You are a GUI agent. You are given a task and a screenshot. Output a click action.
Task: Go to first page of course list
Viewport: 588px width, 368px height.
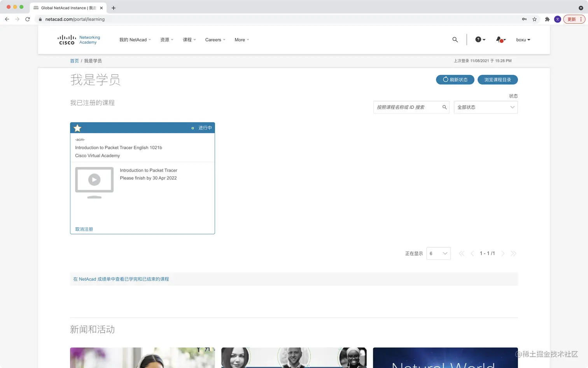click(462, 254)
